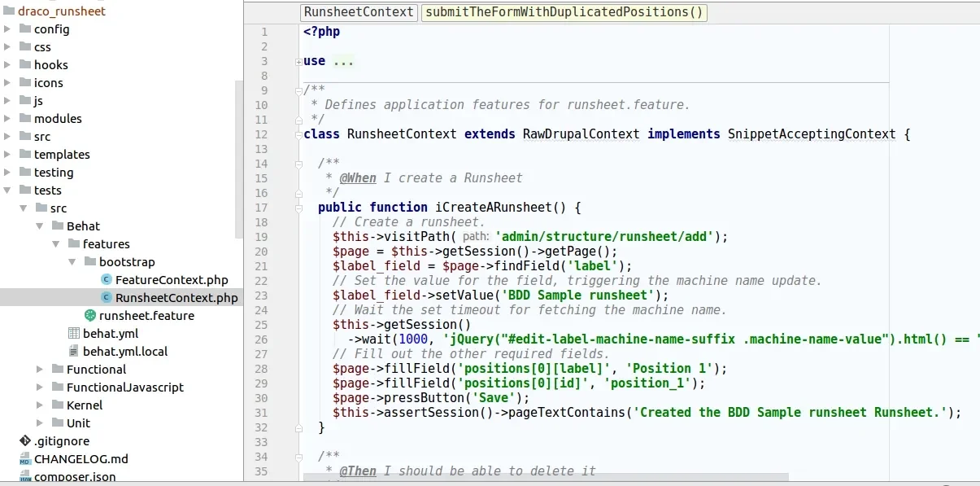Collapse the features folder arrow
Image resolution: width=980 pixels, height=486 pixels.
[x=56, y=243]
